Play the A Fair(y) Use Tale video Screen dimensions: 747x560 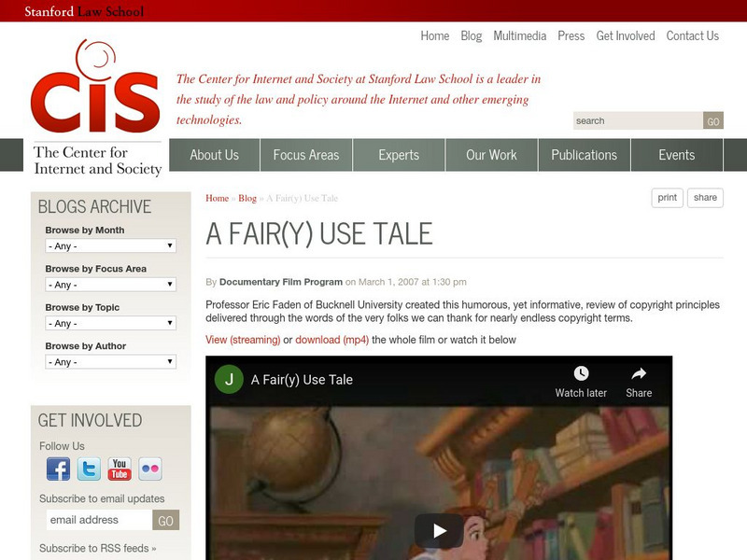tap(439, 530)
